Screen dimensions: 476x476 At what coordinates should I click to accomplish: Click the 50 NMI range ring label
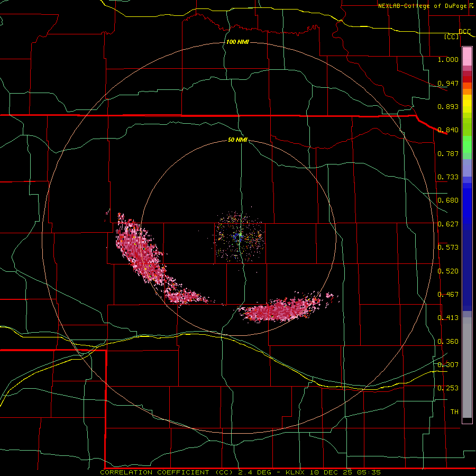(237, 140)
